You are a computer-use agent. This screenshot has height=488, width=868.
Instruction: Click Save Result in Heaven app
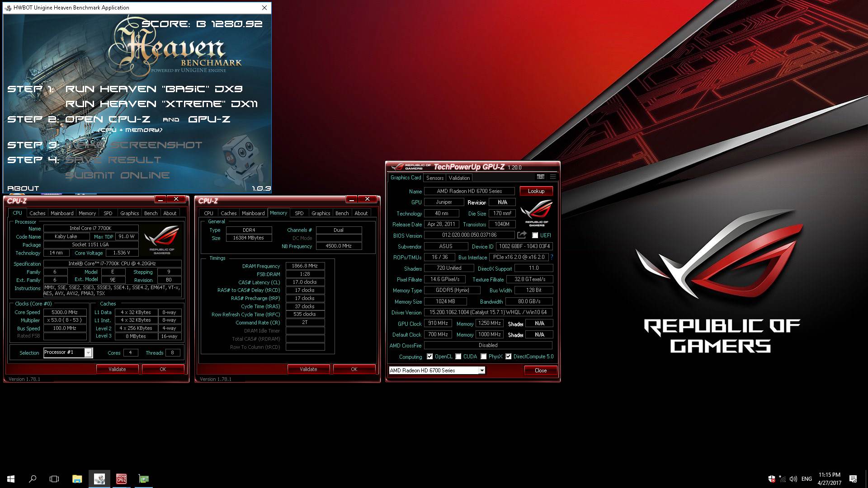pyautogui.click(x=113, y=160)
